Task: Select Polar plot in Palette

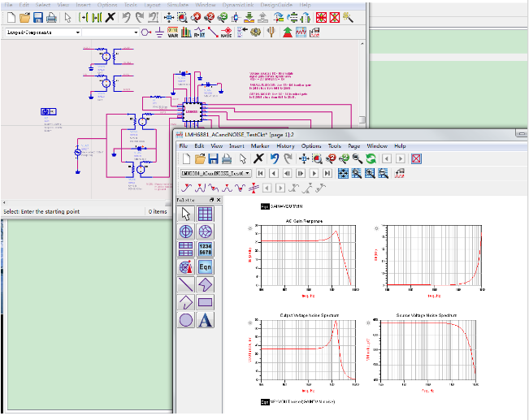Action: point(186,232)
